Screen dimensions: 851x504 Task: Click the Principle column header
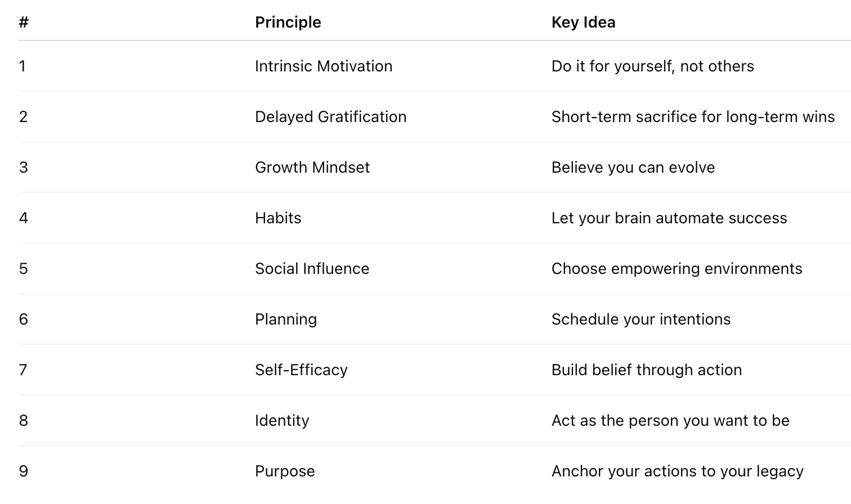pyautogui.click(x=288, y=22)
